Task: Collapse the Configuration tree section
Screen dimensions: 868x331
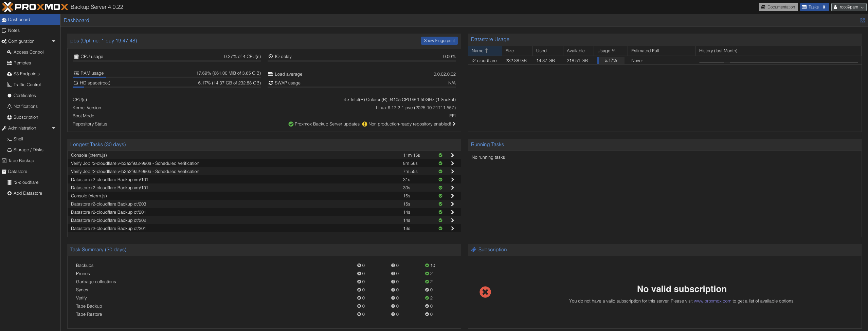Action: (x=54, y=41)
